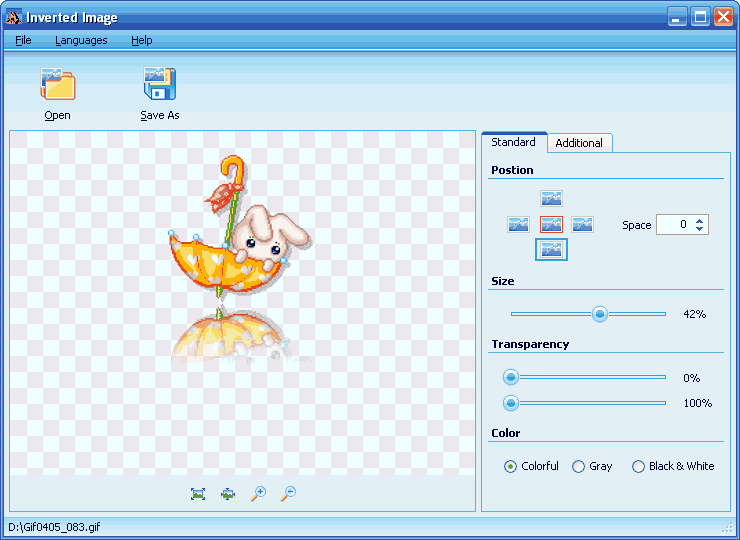This screenshot has height=540, width=740.
Task: Click the Inverted Image app icon in title bar
Action: coord(14,17)
